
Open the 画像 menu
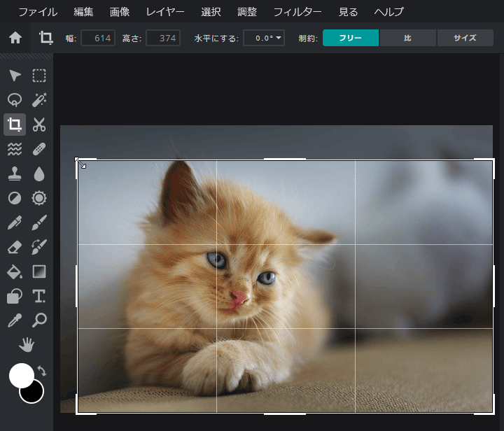click(x=120, y=12)
